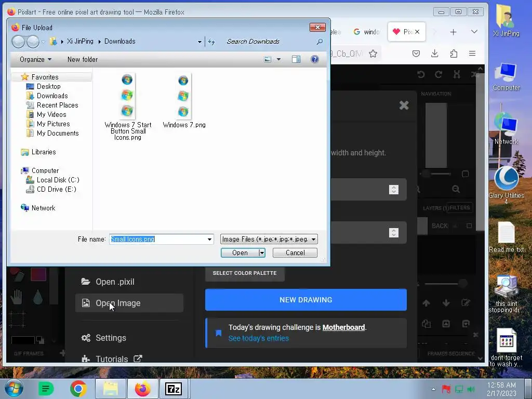Select the Windows 7.png file
Screen dimensions: 532x399
click(x=184, y=101)
